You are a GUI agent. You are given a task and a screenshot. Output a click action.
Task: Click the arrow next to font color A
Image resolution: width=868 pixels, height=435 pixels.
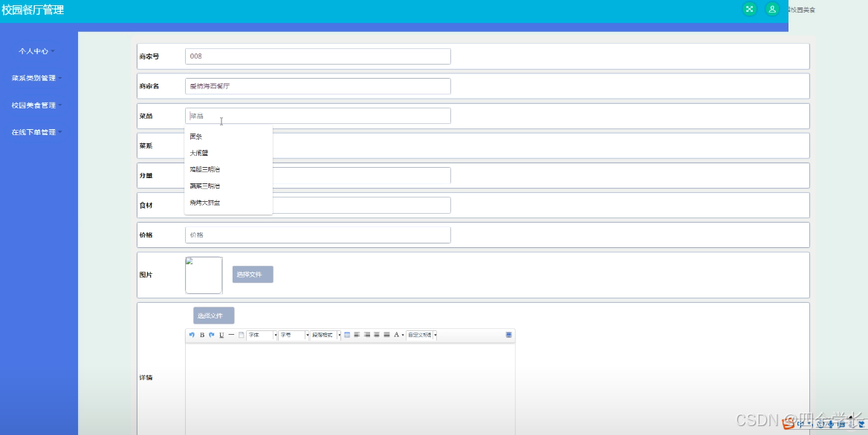click(x=403, y=335)
